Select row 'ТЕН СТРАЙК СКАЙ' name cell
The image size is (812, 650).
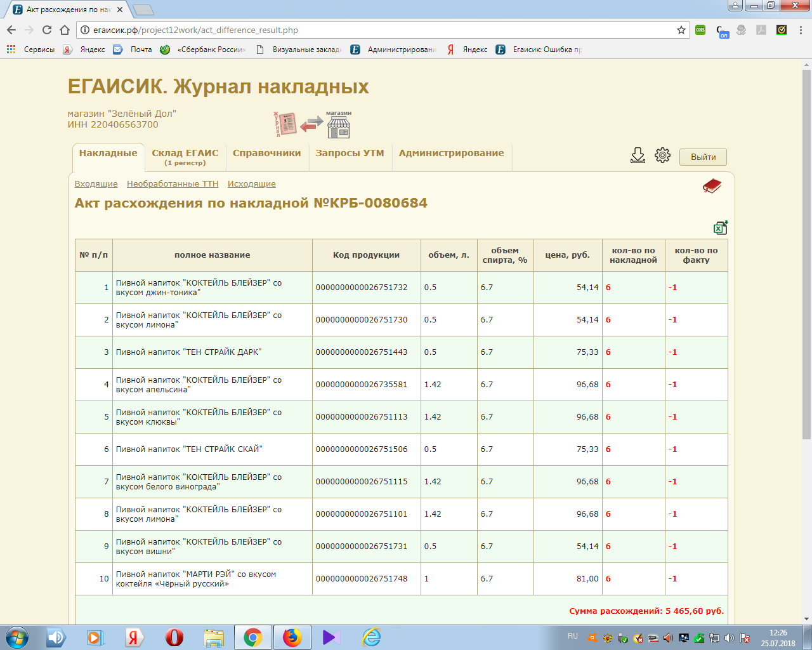(x=213, y=449)
